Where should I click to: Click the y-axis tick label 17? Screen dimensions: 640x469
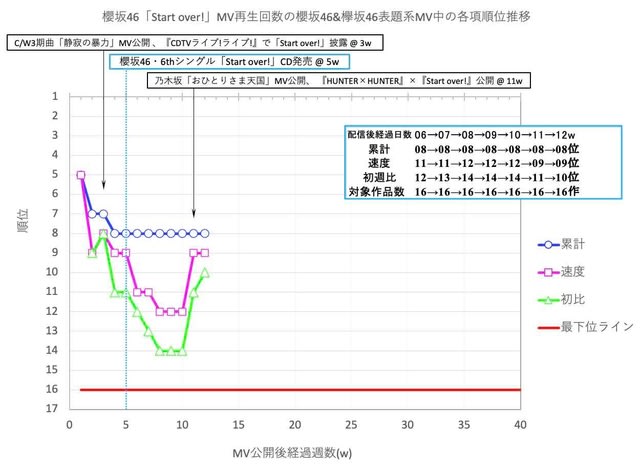coord(52,408)
